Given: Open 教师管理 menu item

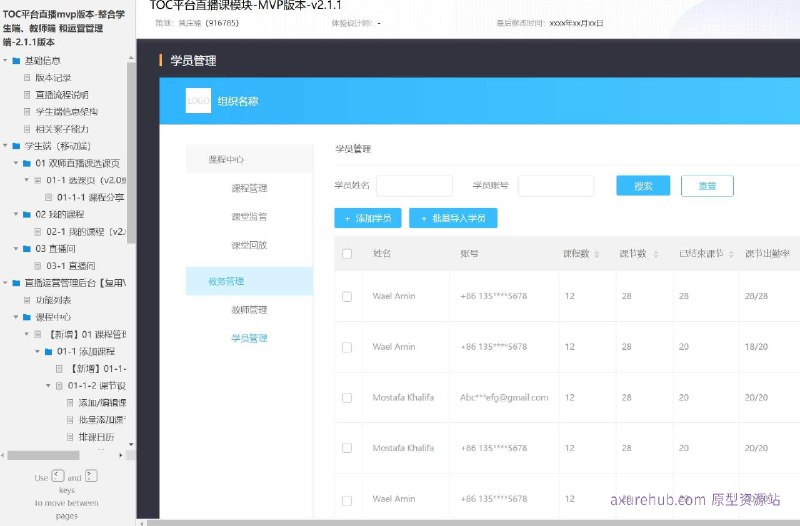Looking at the screenshot, I should coord(249,310).
